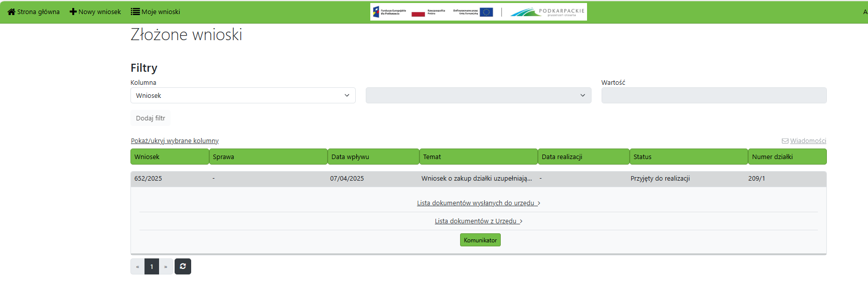The image size is (868, 284).
Task: Expand Lista dokumentów z Urzędu
Action: [478, 221]
